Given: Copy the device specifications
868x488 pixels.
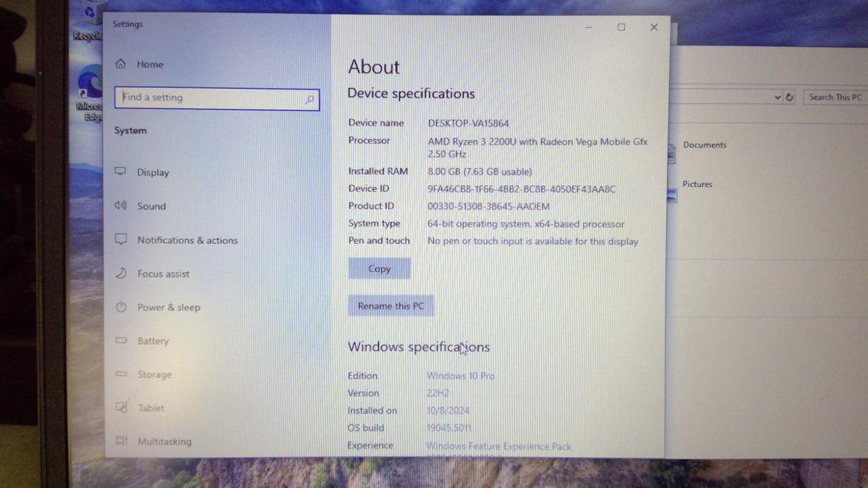Looking at the screenshot, I should coord(379,269).
